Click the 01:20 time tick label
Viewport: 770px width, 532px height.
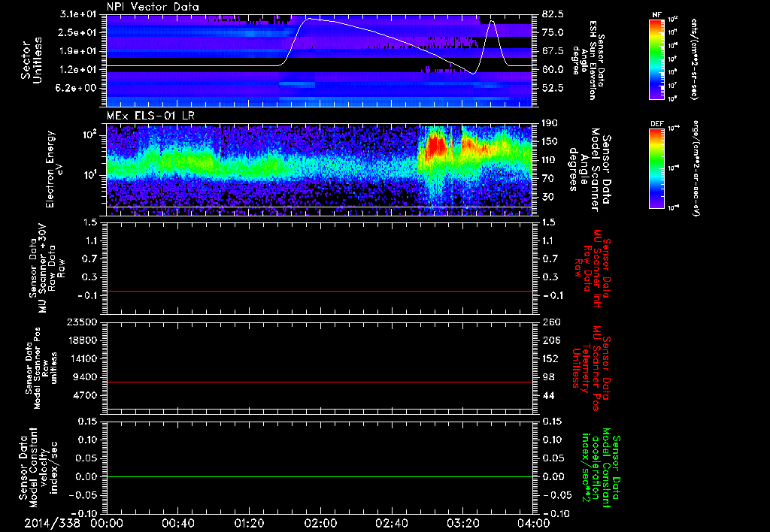(249, 523)
